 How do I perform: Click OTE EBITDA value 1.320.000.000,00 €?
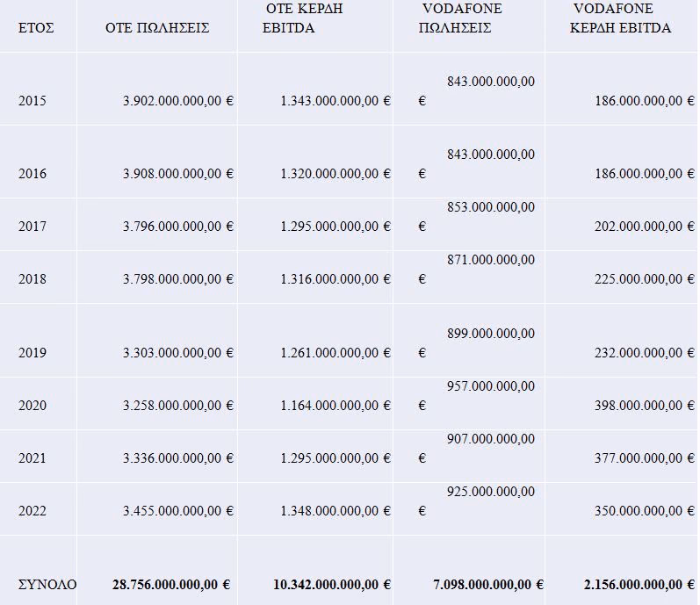pos(336,174)
